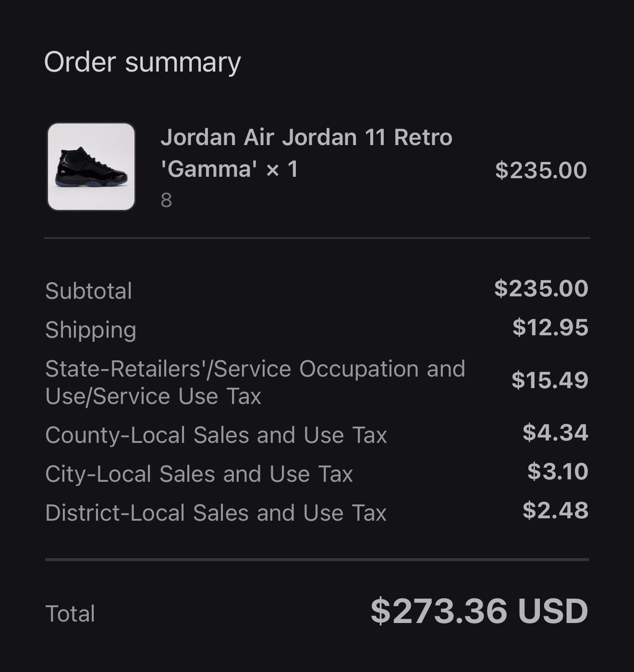
Task: Select the Total label
Action: coord(70,614)
